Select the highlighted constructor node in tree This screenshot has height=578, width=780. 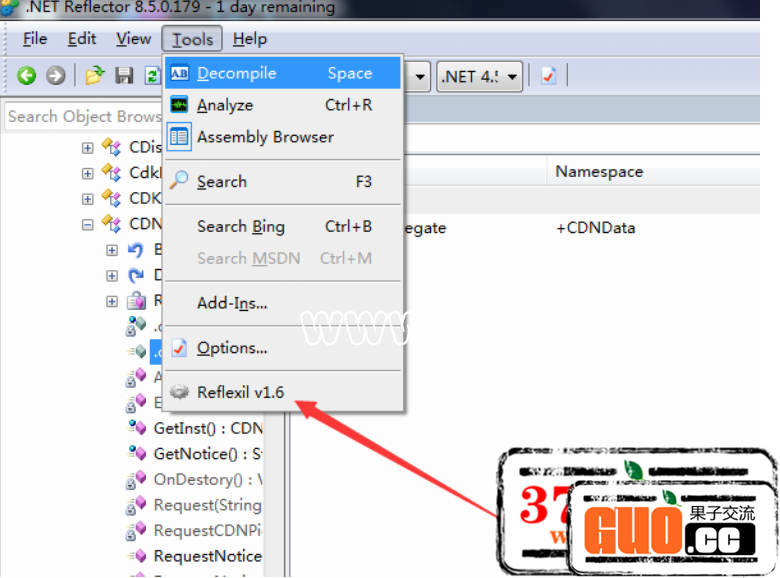156,352
